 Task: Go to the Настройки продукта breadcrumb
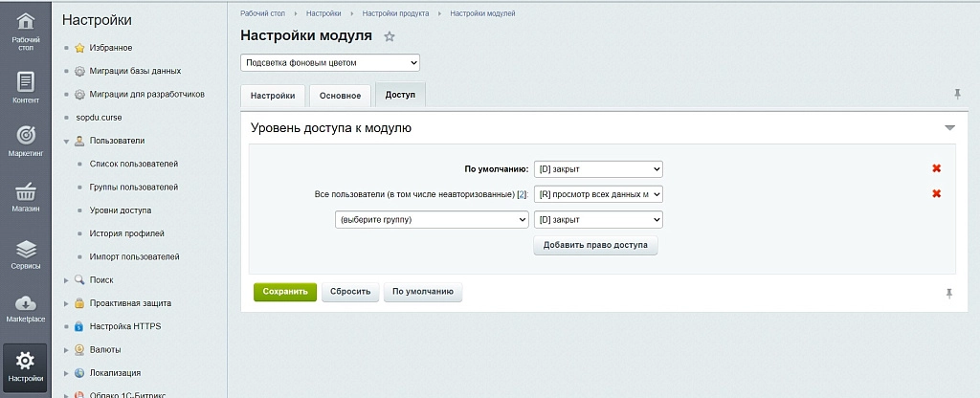coord(395,13)
